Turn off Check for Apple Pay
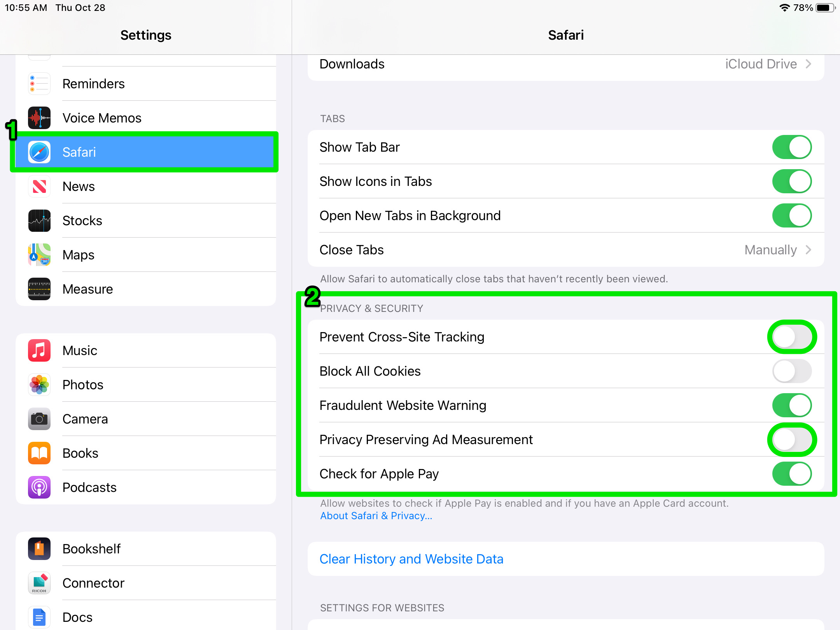 792,474
